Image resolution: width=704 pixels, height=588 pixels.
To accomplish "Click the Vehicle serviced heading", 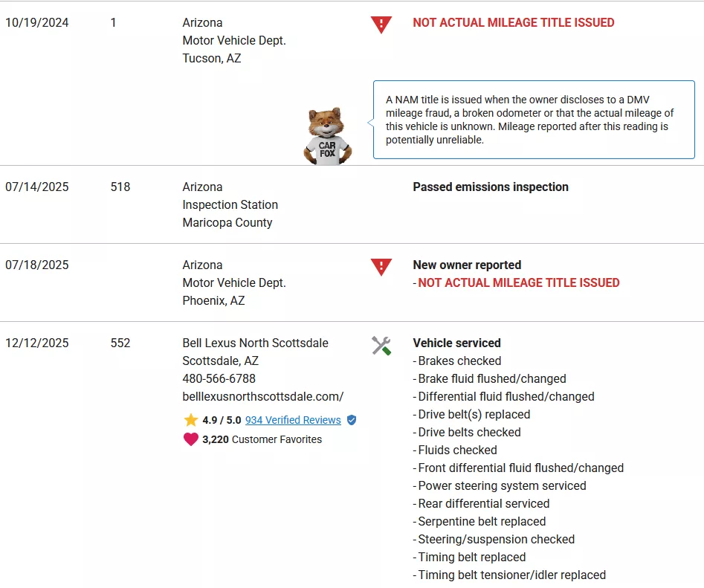I will click(456, 343).
